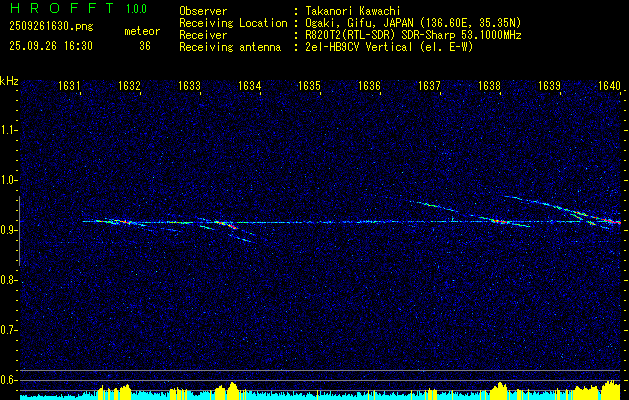Select the 1639 time marker
The width and height of the screenshot is (629, 400).
(549, 85)
